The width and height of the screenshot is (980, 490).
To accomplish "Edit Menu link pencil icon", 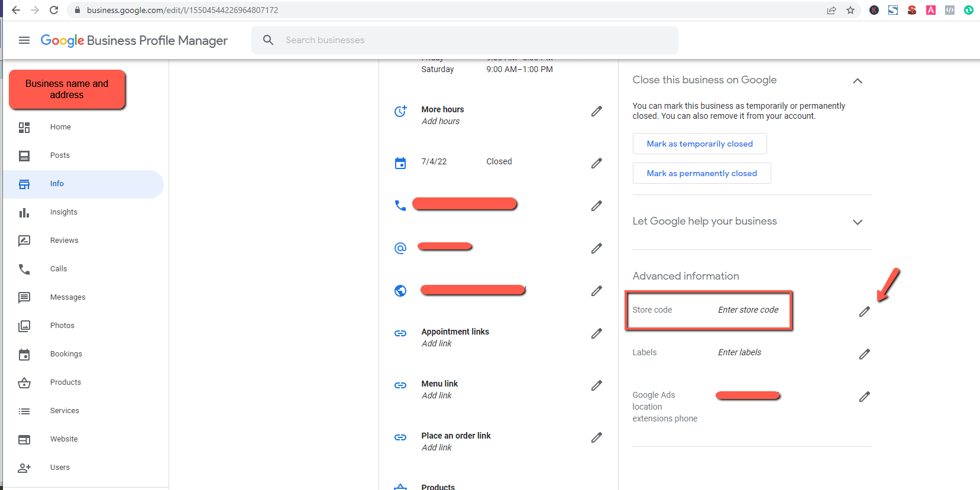I will coord(597,385).
